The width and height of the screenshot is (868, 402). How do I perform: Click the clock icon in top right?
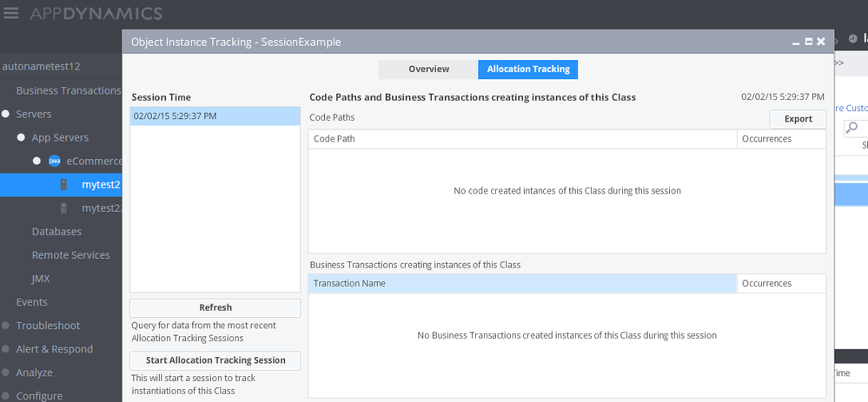pyautogui.click(x=852, y=38)
